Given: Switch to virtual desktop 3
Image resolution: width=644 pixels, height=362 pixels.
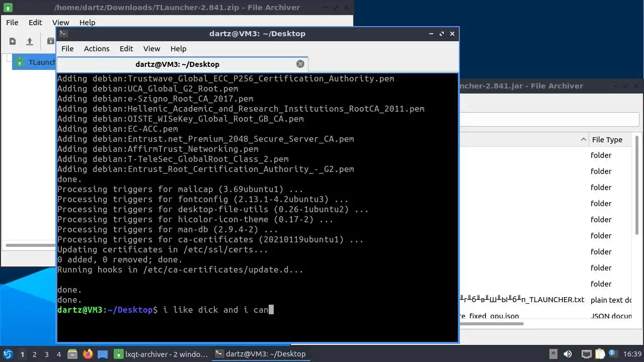Looking at the screenshot, I should (46, 354).
